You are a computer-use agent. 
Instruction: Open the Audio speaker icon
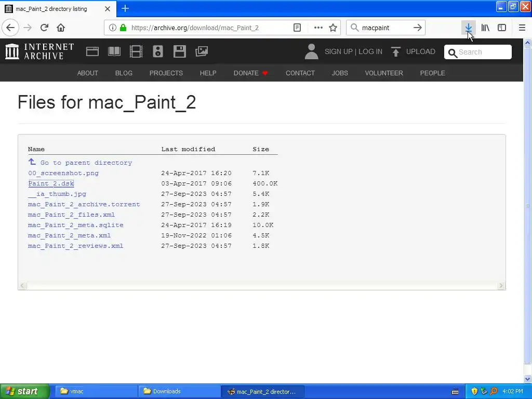tap(158, 51)
